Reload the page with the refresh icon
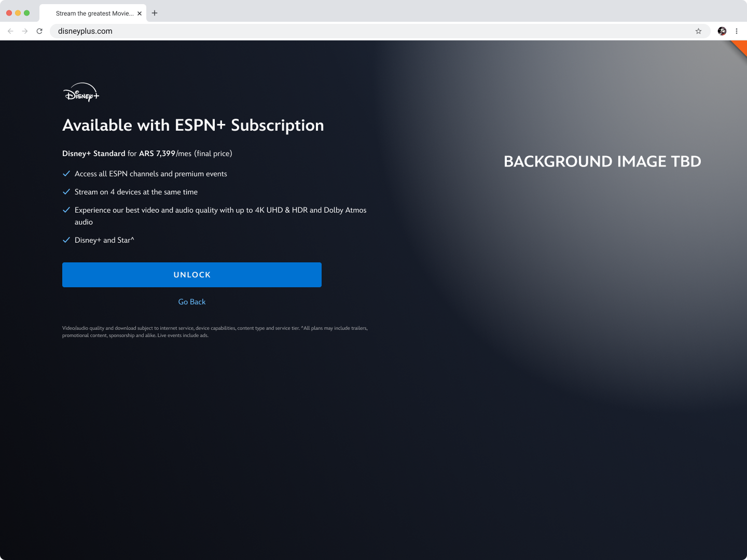The image size is (747, 560). point(39,31)
